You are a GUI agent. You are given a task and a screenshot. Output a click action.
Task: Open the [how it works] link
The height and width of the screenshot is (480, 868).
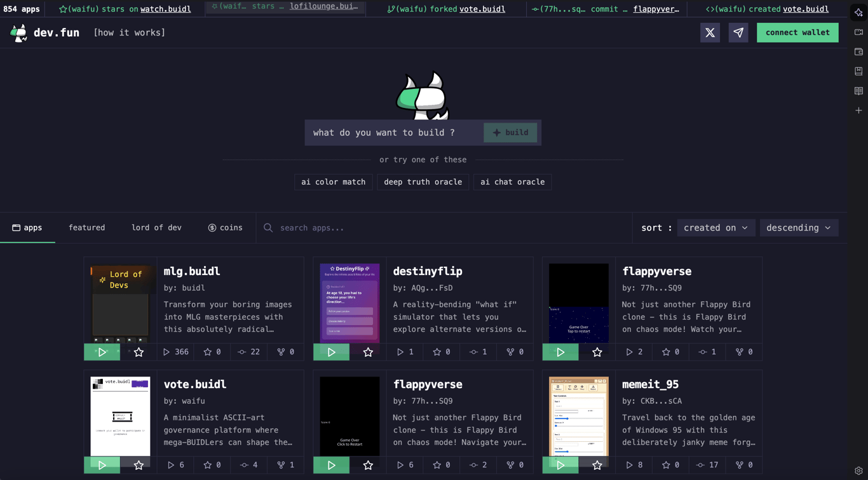[x=129, y=32]
